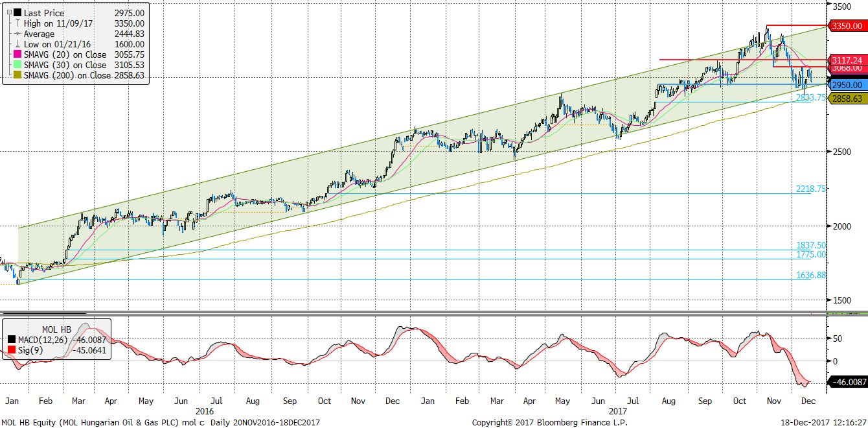Click the red 3117.24 price tag

(x=847, y=60)
